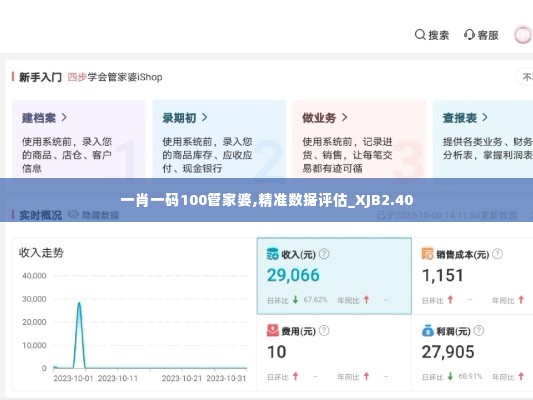Click the 2023-10-01 axis label
Image resolution: width=533 pixels, height=400 pixels.
(73, 378)
